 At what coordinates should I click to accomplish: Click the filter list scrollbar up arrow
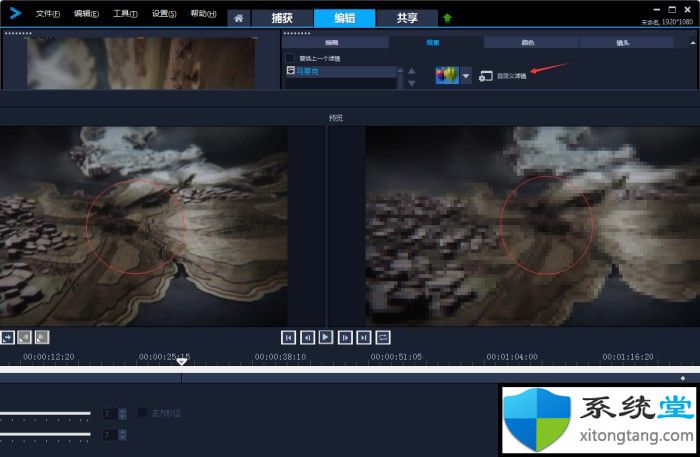[400, 70]
